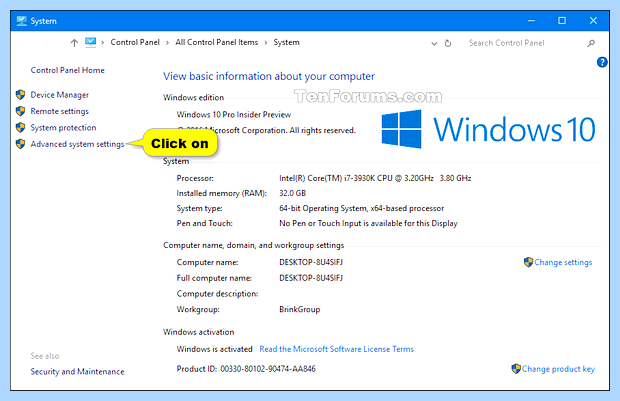Maximize the System window

562,21
